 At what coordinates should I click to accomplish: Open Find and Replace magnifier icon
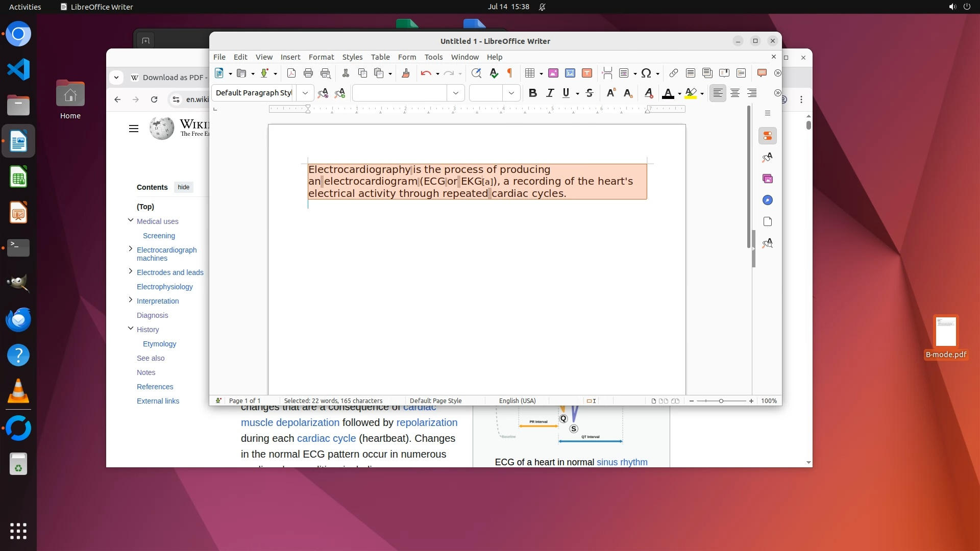[x=476, y=73]
